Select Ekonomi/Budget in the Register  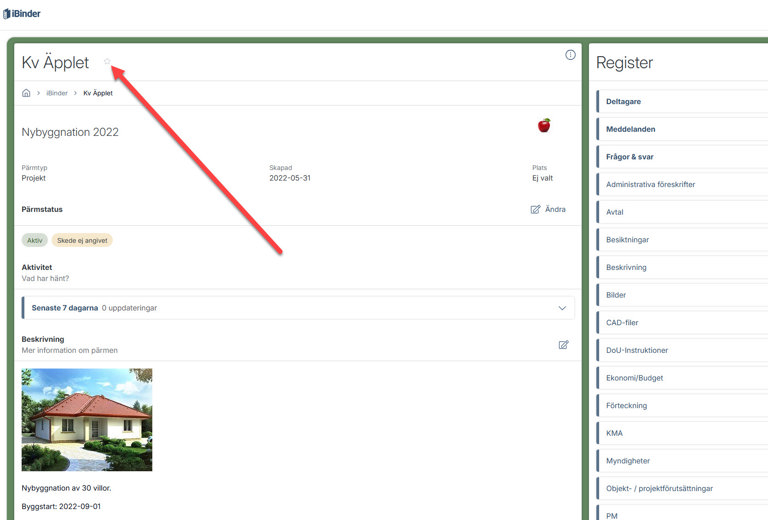pyautogui.click(x=634, y=378)
